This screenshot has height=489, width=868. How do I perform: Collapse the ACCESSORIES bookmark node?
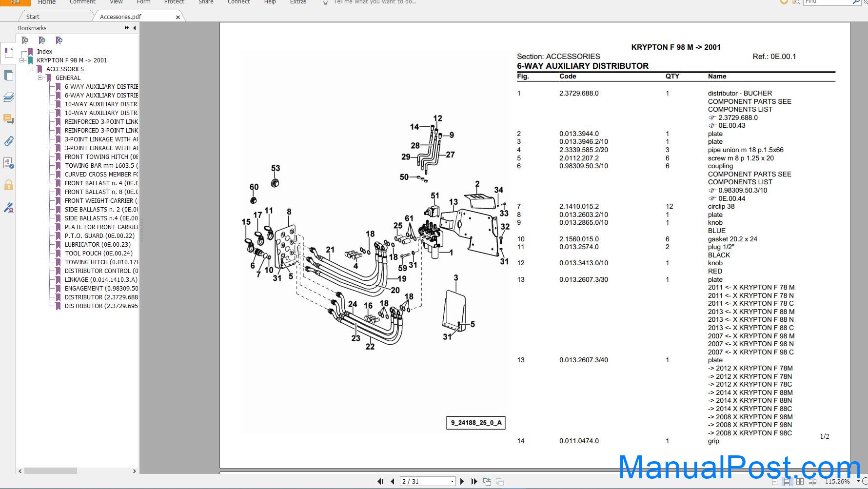coord(31,69)
